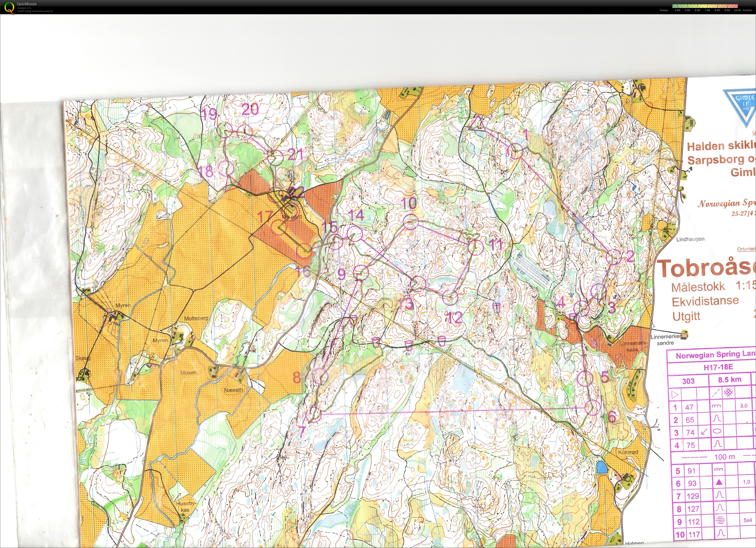
Task: Click control circle 11
Action: tap(476, 247)
